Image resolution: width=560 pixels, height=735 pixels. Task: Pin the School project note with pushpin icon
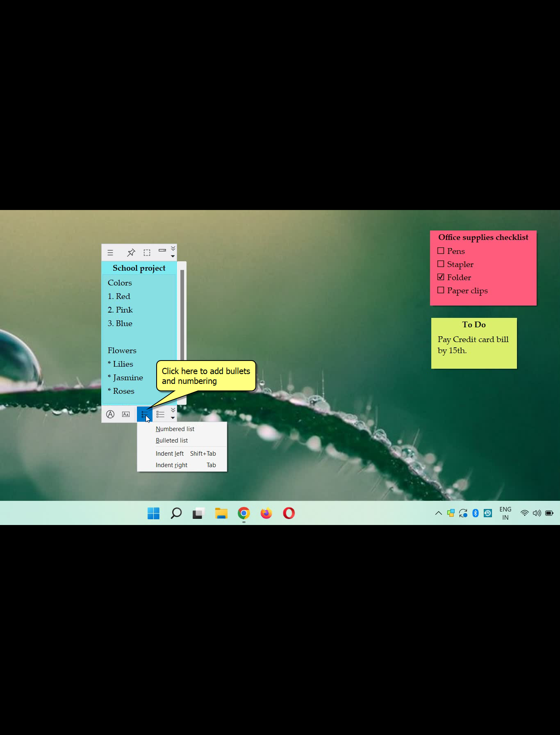tap(131, 253)
